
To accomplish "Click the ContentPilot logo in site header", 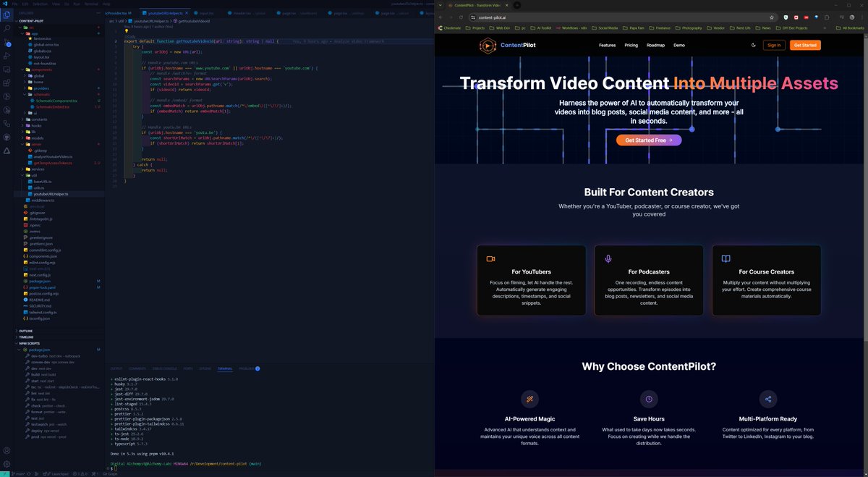I will [x=507, y=45].
